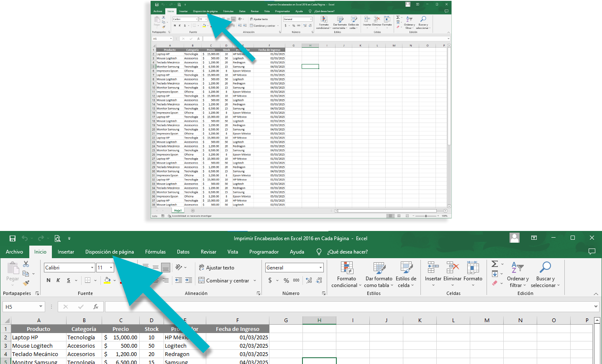Click the zoom slider in the status bar
The height and width of the screenshot is (364, 602).
(426, 216)
